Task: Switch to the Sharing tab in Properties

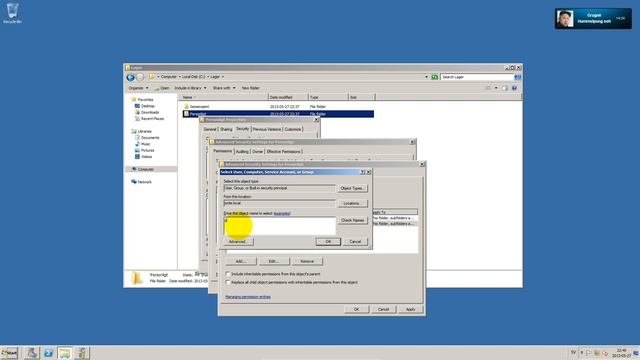Action: 226,129
